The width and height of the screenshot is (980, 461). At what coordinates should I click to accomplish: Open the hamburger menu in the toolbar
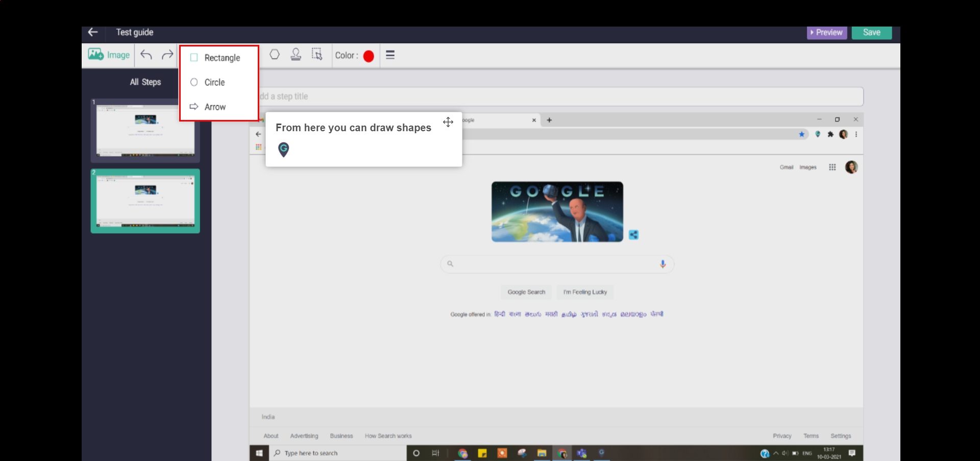(390, 55)
